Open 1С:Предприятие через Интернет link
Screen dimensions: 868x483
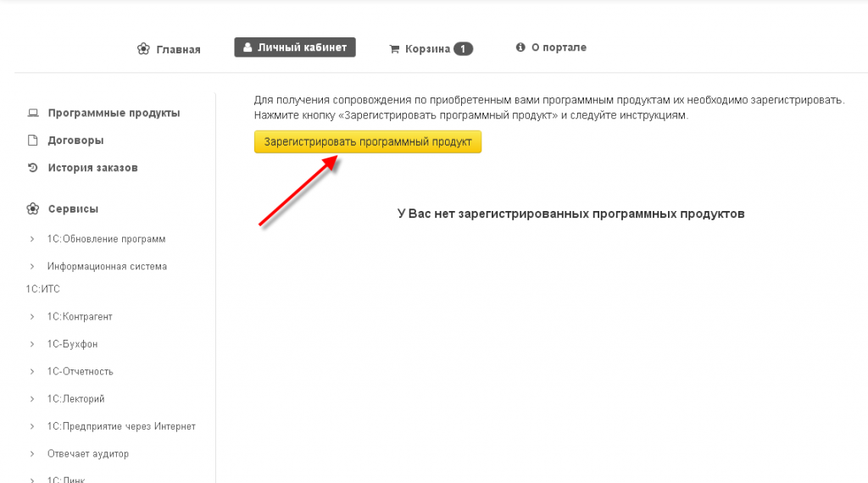(x=121, y=426)
